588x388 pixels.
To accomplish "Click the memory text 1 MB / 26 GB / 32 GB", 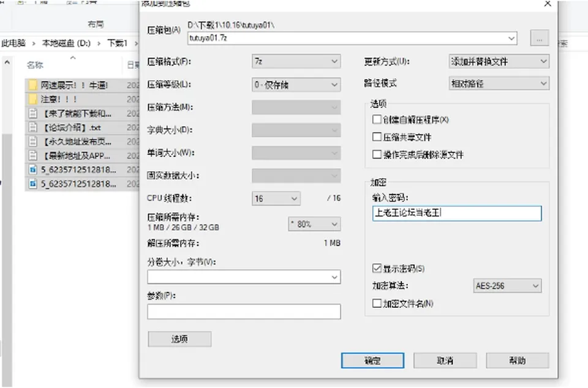I will click(183, 227).
